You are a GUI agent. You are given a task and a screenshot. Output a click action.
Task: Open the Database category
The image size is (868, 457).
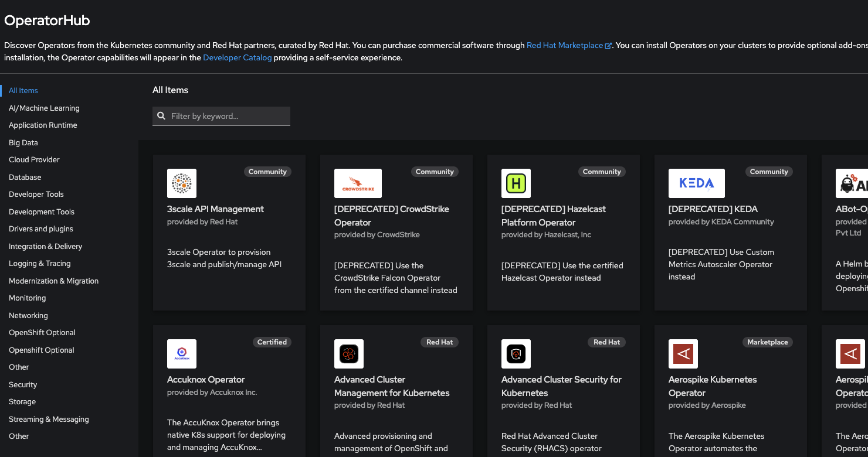tap(25, 178)
